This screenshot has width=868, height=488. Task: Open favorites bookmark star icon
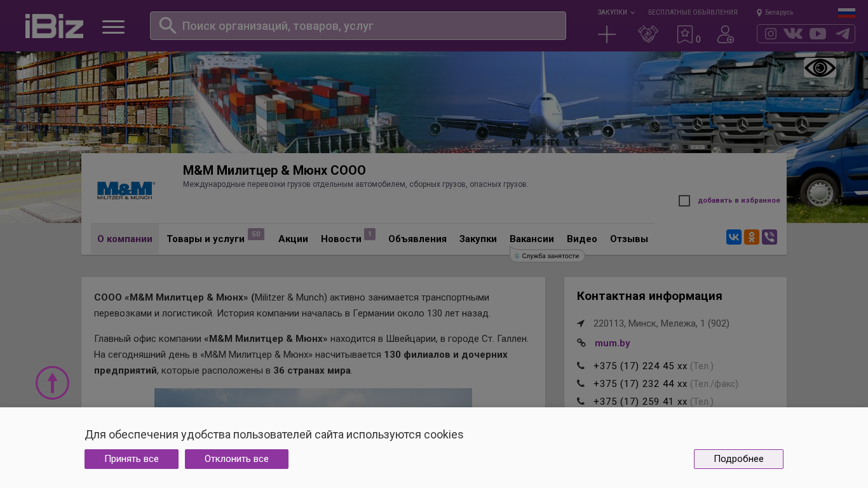(x=685, y=34)
